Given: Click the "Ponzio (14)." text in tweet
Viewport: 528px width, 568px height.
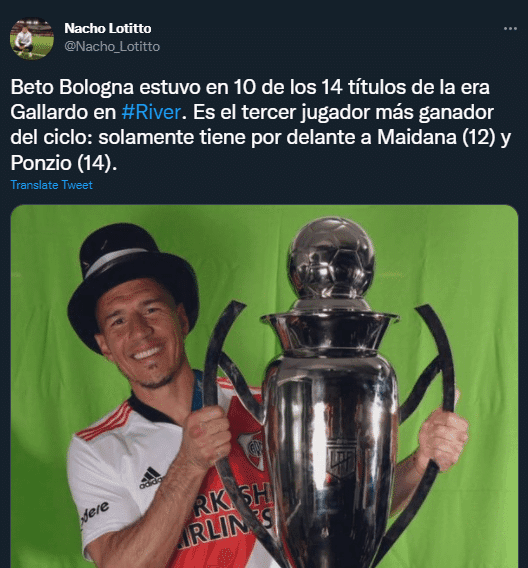Looking at the screenshot, I should 64,163.
